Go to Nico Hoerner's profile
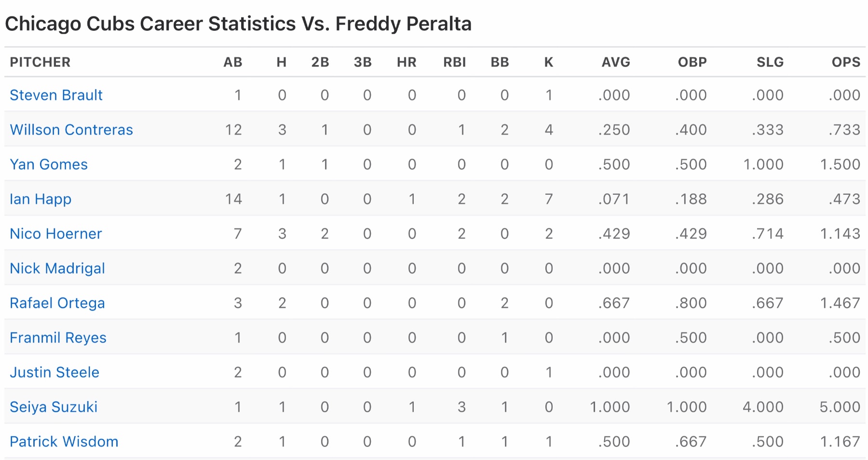The width and height of the screenshot is (868, 460). tap(56, 234)
